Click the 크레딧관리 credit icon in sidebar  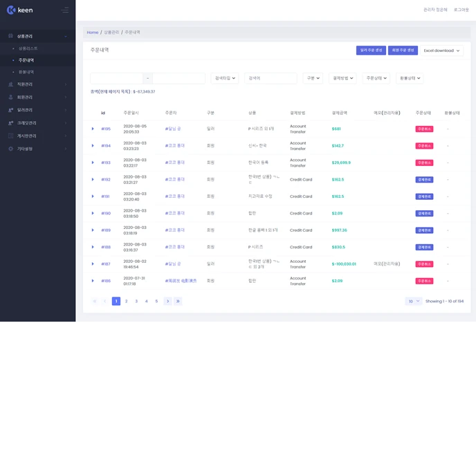point(10,123)
